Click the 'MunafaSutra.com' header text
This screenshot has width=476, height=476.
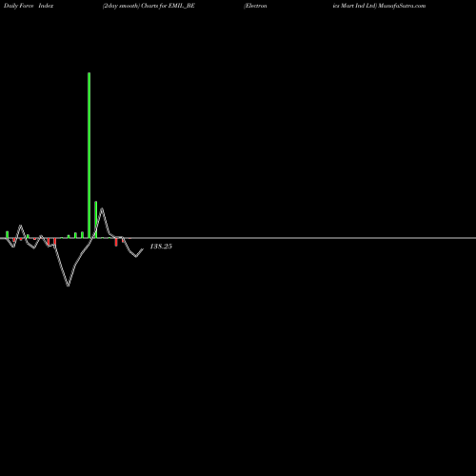(x=402, y=6)
